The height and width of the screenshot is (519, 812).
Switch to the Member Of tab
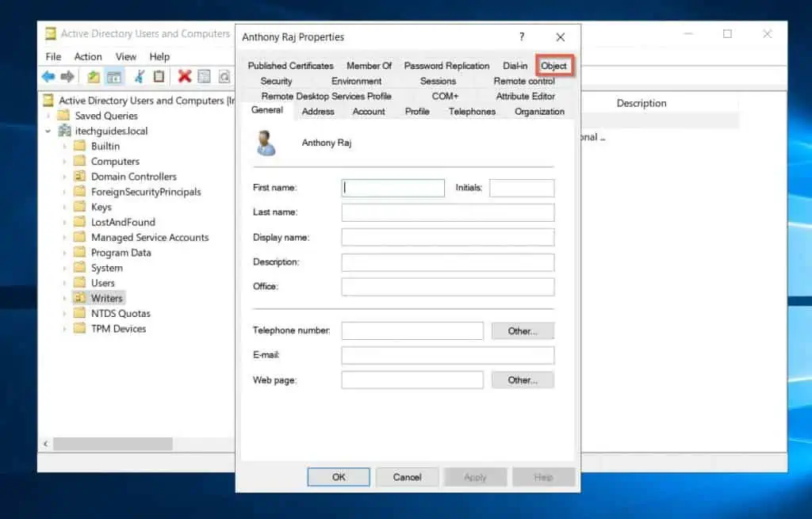point(369,66)
